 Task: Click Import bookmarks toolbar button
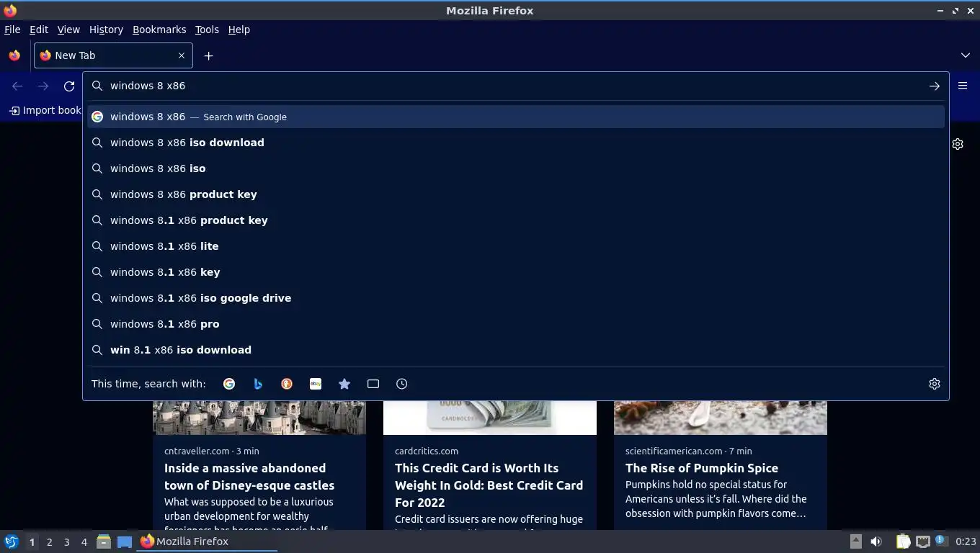45,110
